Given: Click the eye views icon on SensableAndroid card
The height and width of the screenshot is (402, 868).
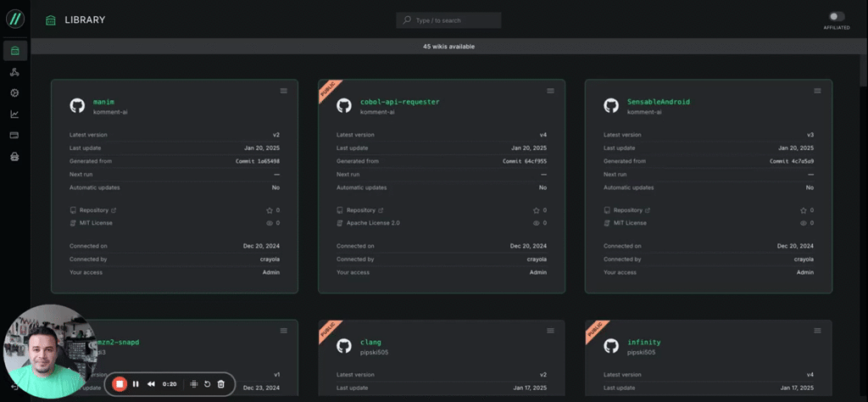Looking at the screenshot, I should (x=804, y=223).
